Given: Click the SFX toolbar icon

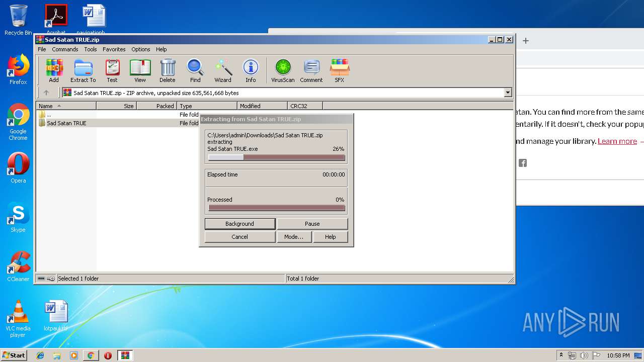Looking at the screenshot, I should (x=340, y=70).
